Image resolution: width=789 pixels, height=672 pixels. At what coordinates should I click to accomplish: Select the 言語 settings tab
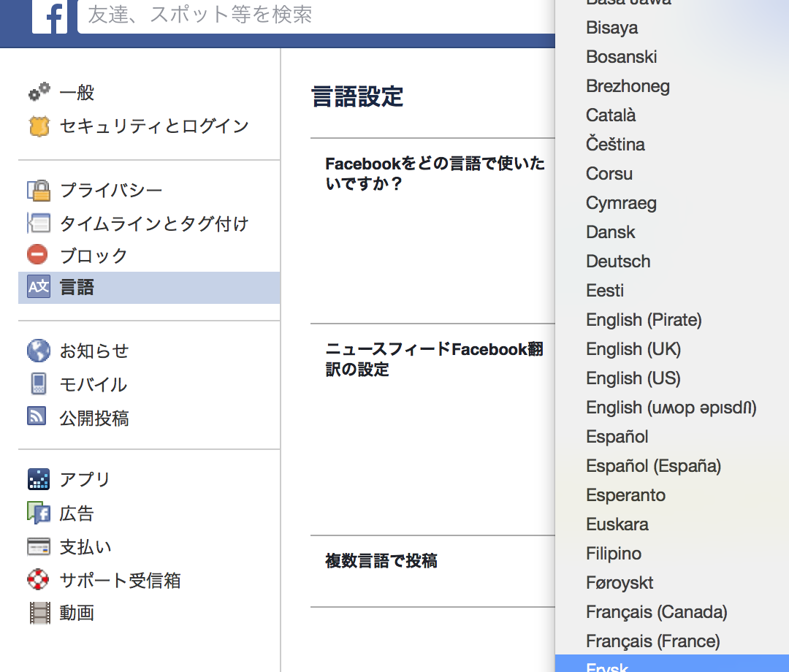(x=150, y=288)
